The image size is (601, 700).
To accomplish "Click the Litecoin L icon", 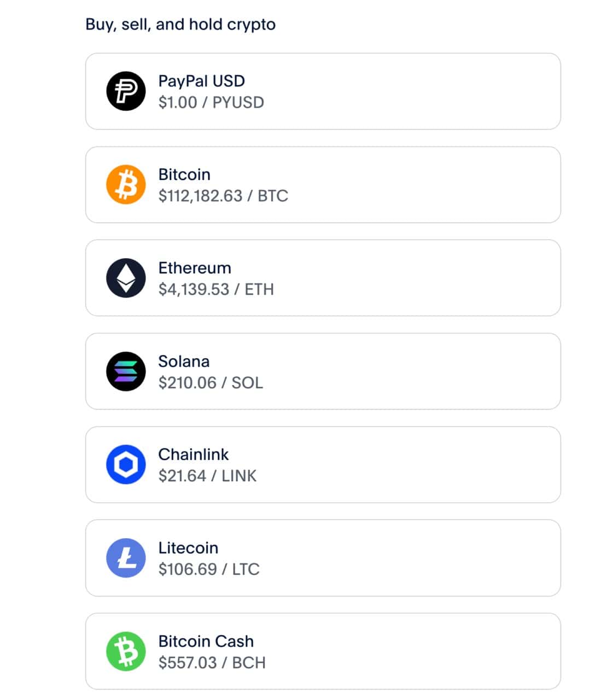I will coord(126,558).
